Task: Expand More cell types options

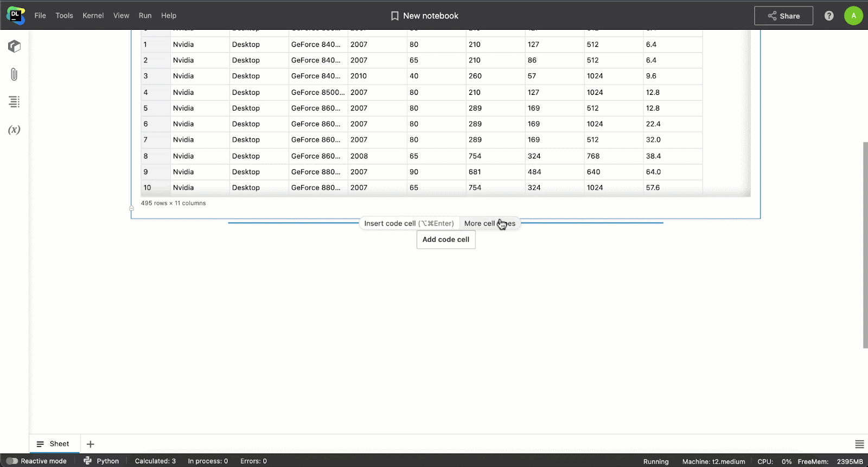Action: click(489, 223)
